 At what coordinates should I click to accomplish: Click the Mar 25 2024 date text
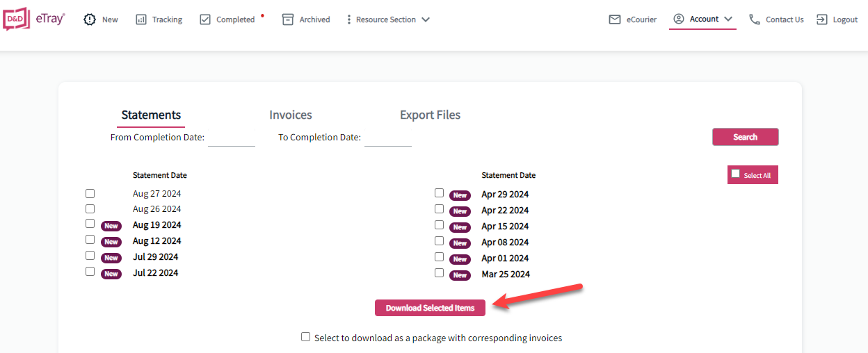coord(506,274)
